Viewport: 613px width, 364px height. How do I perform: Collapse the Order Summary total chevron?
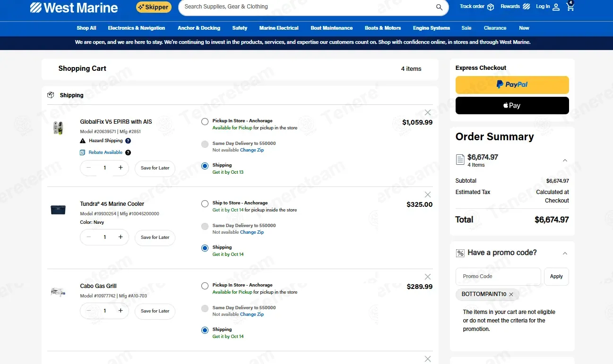pyautogui.click(x=565, y=161)
